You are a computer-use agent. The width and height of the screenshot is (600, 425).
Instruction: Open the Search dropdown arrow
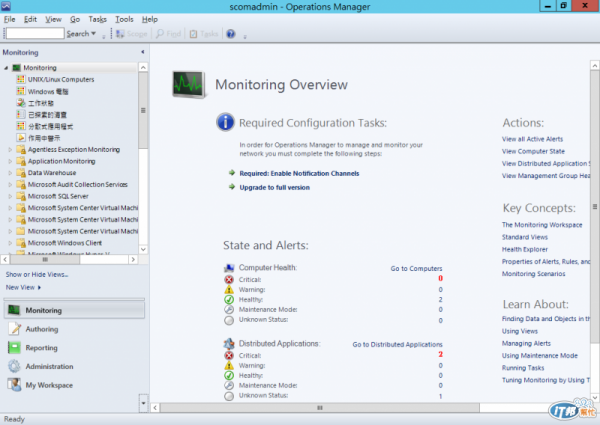93,34
